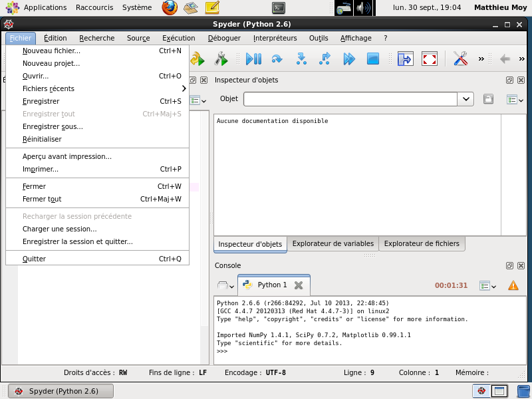Click Spyder (Python 2.6) taskbar button
532x399 pixels.
pyautogui.click(x=61, y=391)
